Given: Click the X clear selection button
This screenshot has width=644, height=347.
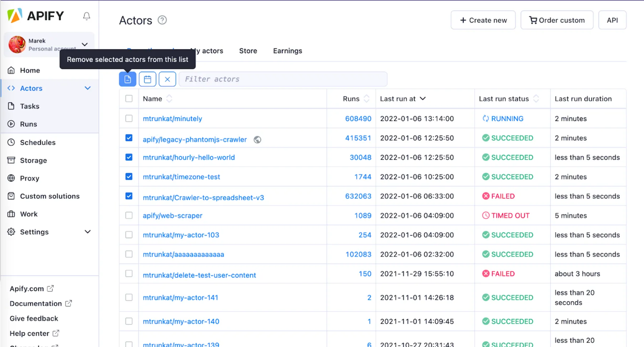Looking at the screenshot, I should coord(167,79).
